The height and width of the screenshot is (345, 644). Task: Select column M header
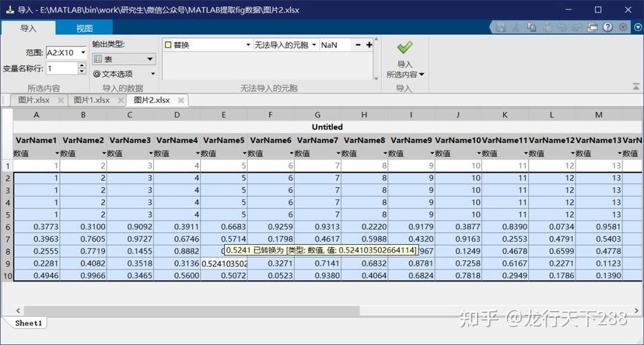598,115
